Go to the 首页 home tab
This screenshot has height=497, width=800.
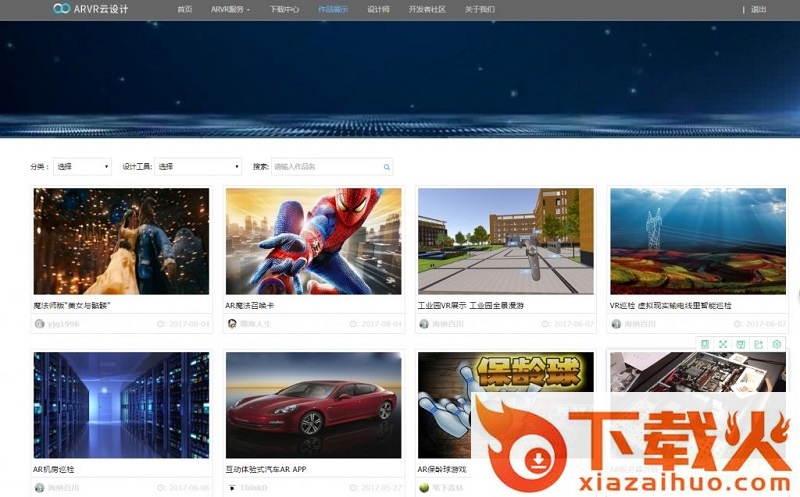(x=184, y=9)
